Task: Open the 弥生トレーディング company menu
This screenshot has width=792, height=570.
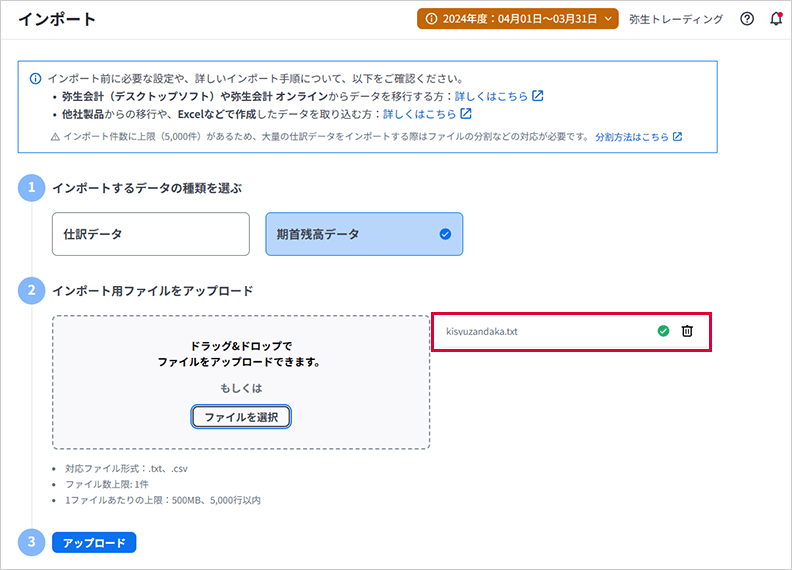Action: [683, 19]
